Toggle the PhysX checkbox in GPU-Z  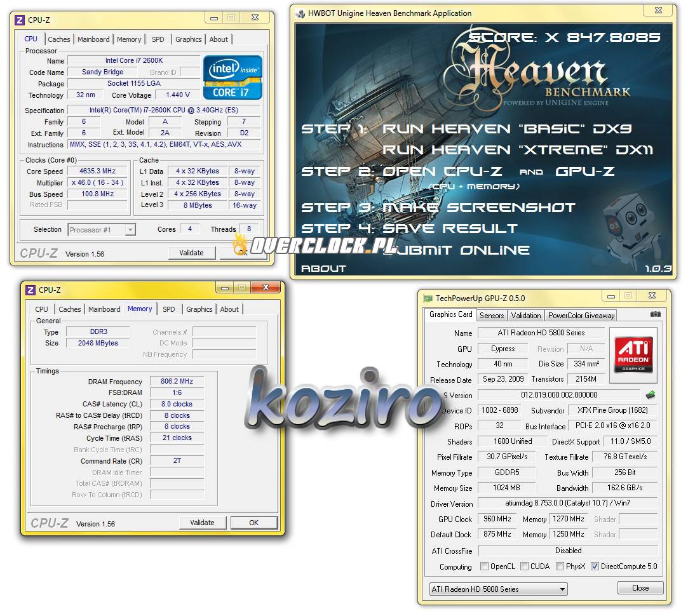tap(560, 566)
